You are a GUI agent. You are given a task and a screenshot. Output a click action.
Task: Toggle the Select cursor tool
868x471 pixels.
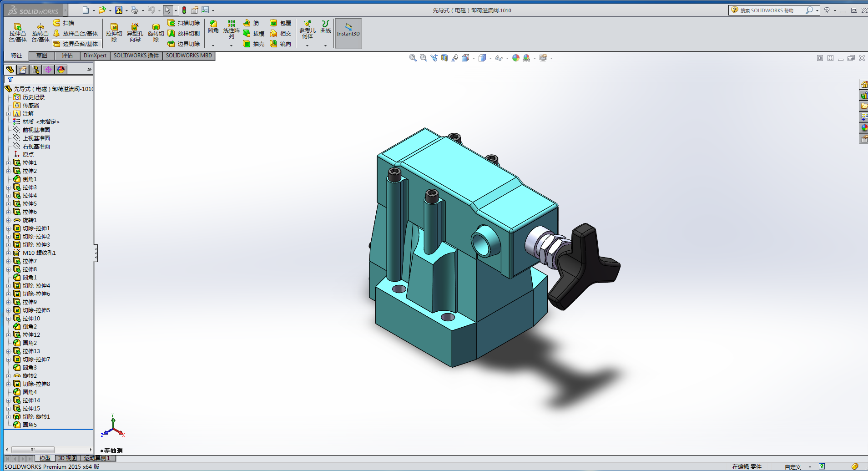[x=168, y=10]
